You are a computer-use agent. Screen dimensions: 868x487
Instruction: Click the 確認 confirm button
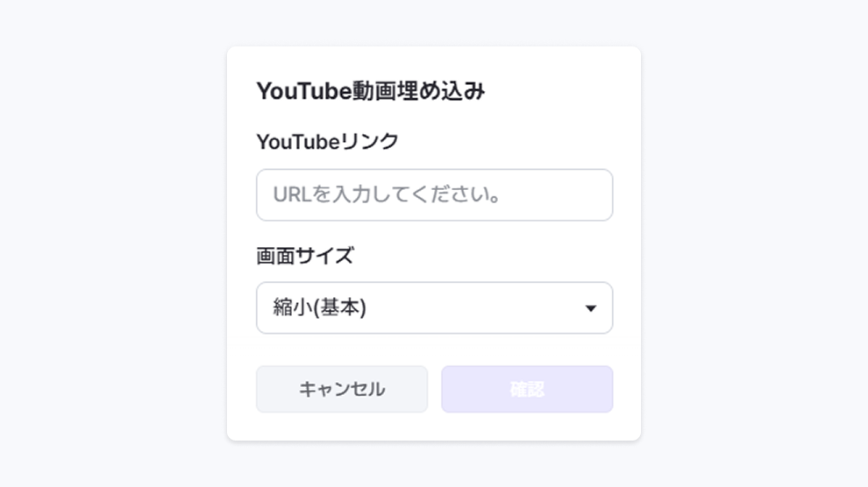click(x=527, y=389)
